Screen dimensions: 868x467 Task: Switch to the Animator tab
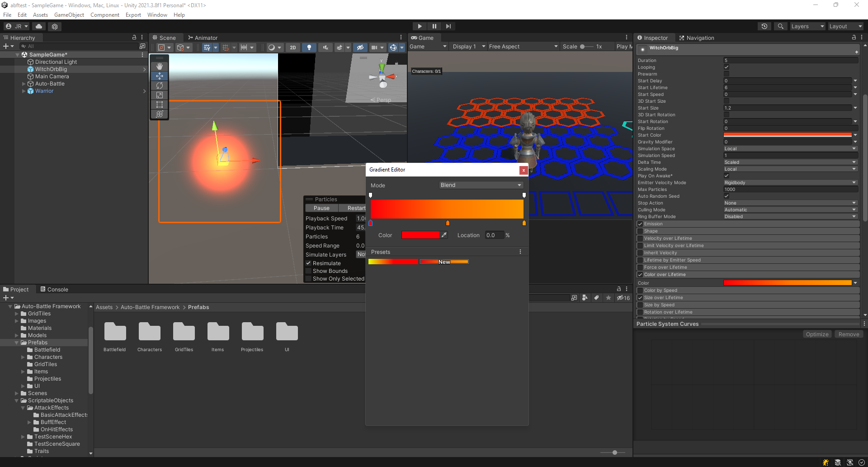[203, 38]
